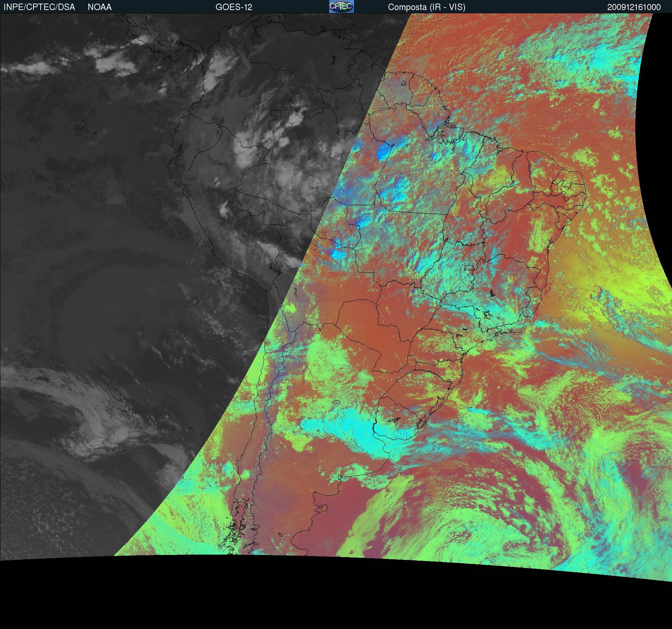Click the small Distrito Federal rectangle in Brazil
The height and width of the screenshot is (629, 672).
469,267
